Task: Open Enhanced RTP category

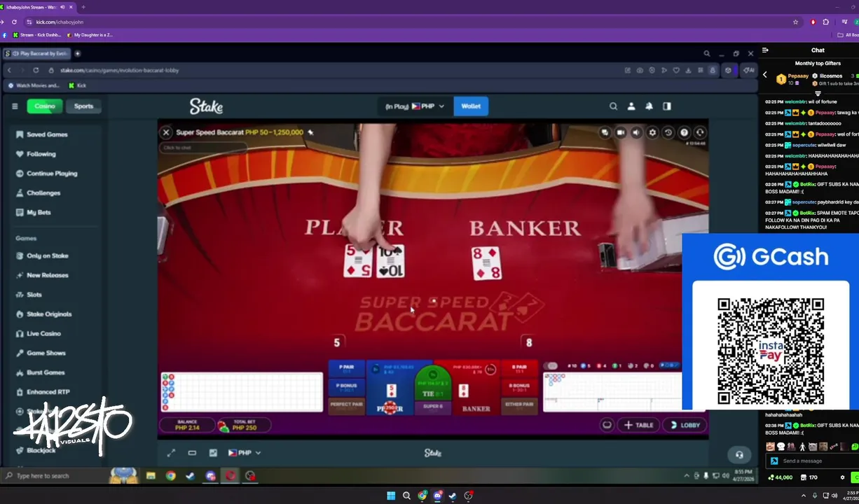Action: [48, 392]
